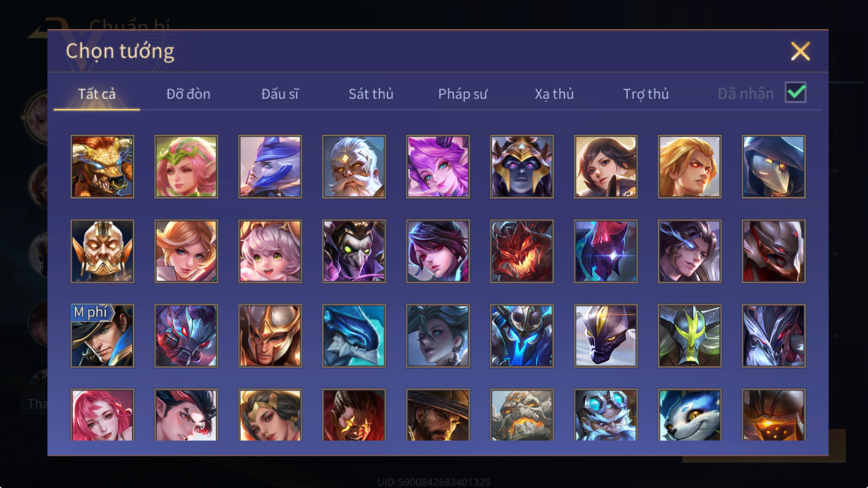
Task: Switch to the Đỡ đòn tab
Action: coord(188,94)
